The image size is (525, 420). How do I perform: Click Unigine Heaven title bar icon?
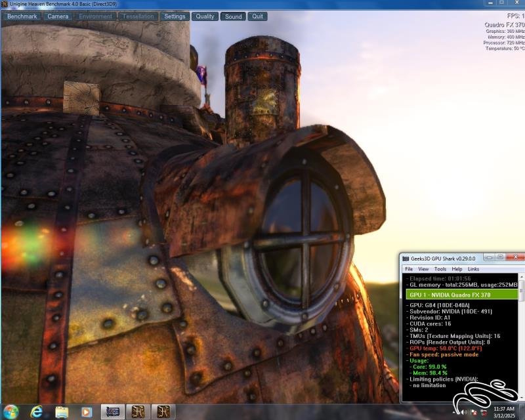click(x=5, y=4)
